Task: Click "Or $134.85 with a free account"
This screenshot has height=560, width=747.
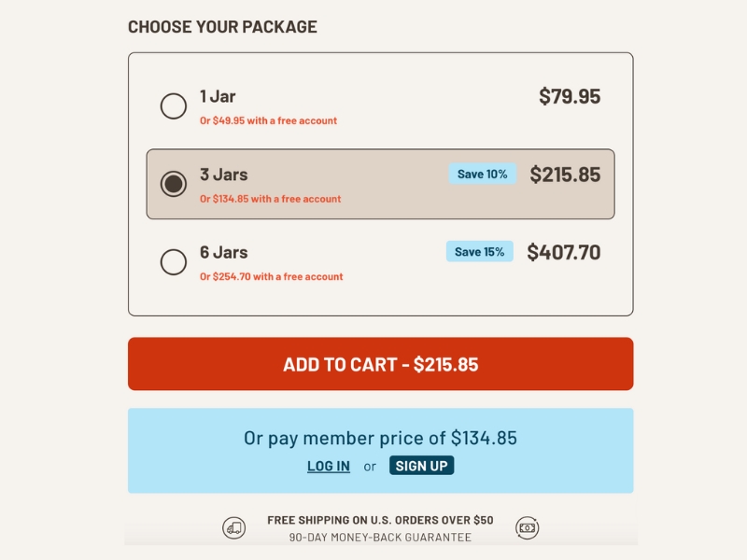Action: tap(270, 199)
